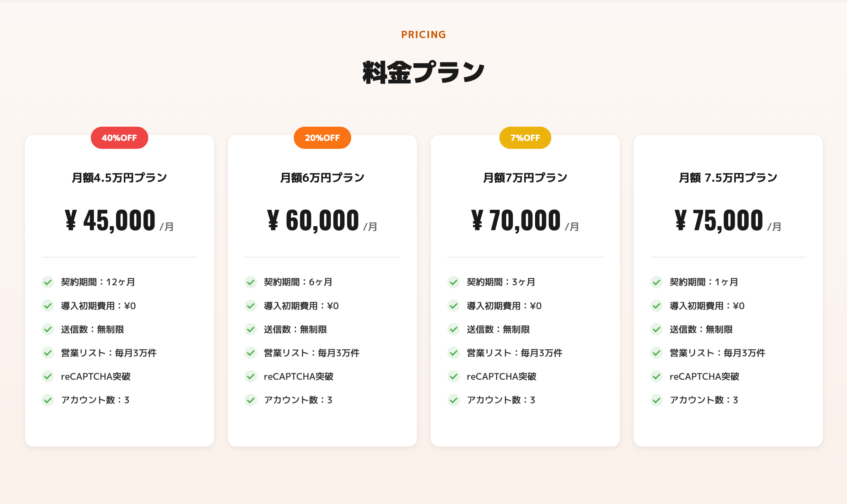Click the 7%OFF yellow badge
This screenshot has width=847, height=504.
(525, 138)
